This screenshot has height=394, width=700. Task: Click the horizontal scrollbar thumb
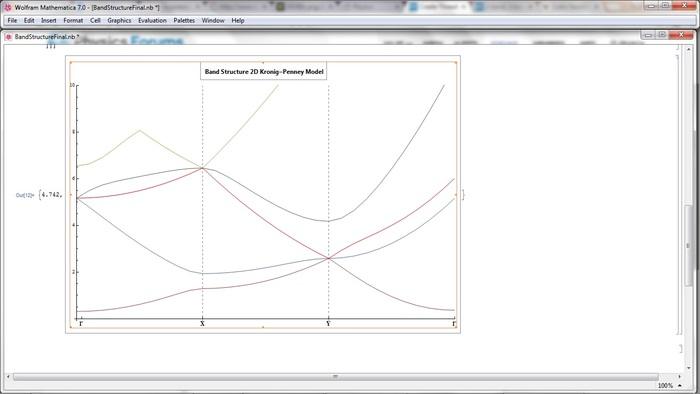click(335, 377)
